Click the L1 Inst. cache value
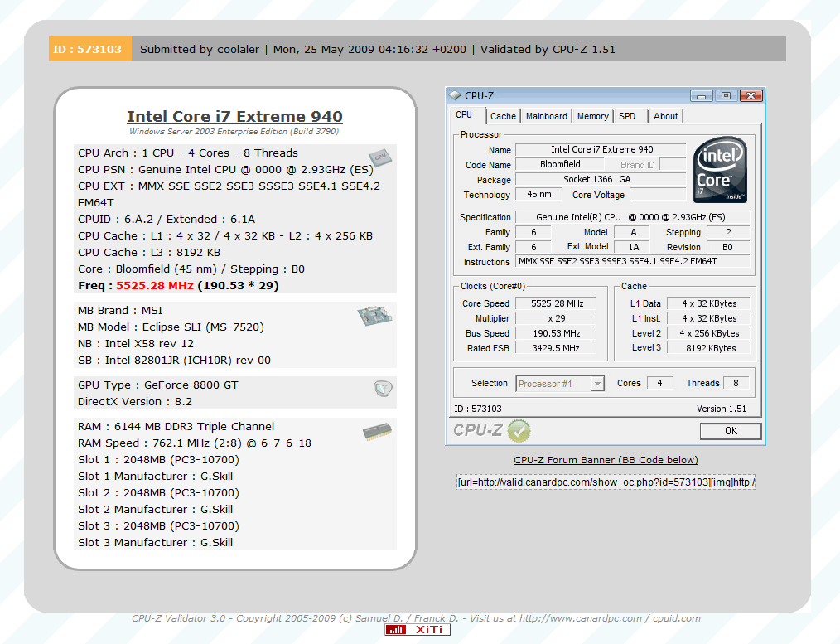The image size is (840, 644). 709,318
